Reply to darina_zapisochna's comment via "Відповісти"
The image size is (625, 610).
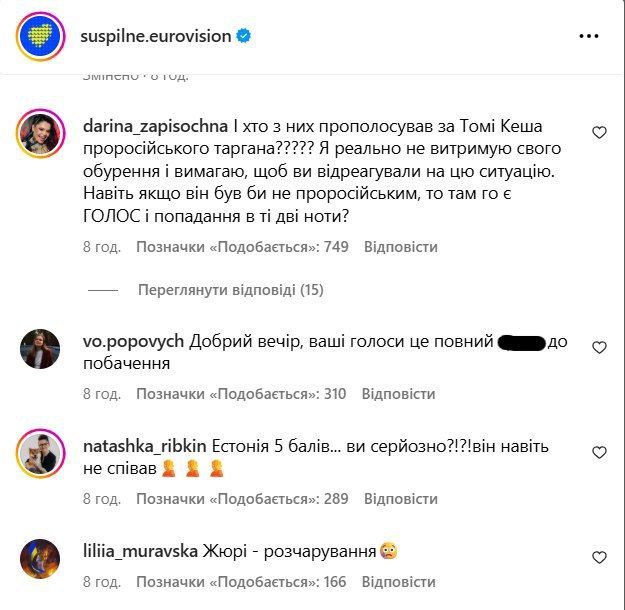pos(400,247)
